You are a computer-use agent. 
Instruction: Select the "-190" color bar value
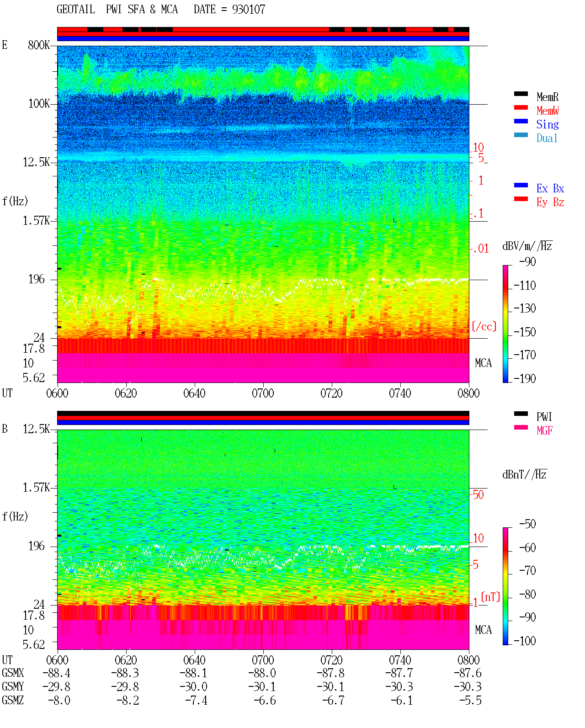(x=525, y=378)
